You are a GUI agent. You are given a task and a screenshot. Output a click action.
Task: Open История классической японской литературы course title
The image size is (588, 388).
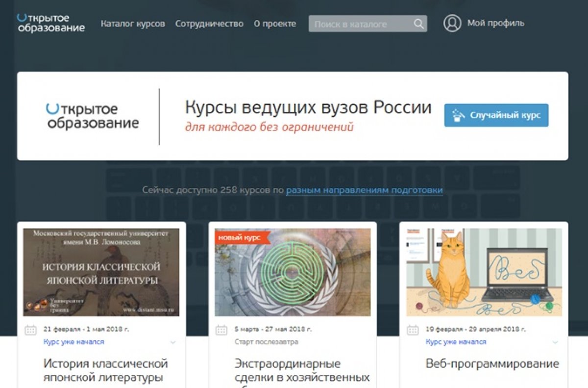[106, 371]
